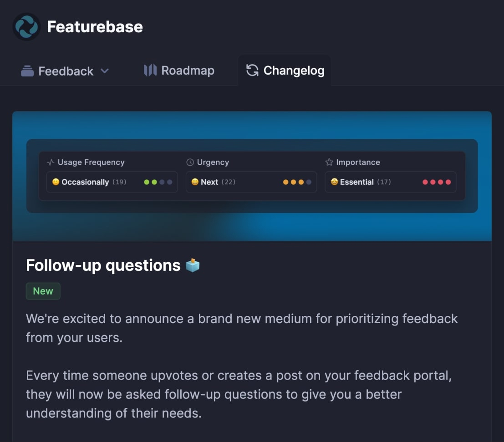
Task: Switch to the Roadmap tab
Action: [x=179, y=71]
